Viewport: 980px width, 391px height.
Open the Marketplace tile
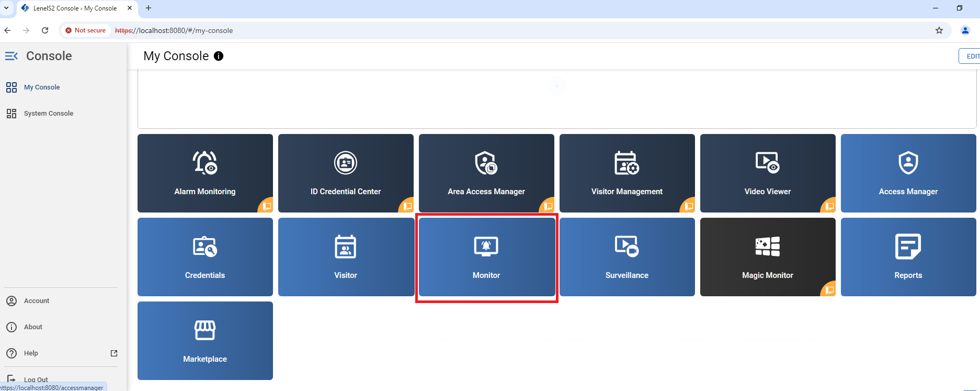tap(205, 341)
